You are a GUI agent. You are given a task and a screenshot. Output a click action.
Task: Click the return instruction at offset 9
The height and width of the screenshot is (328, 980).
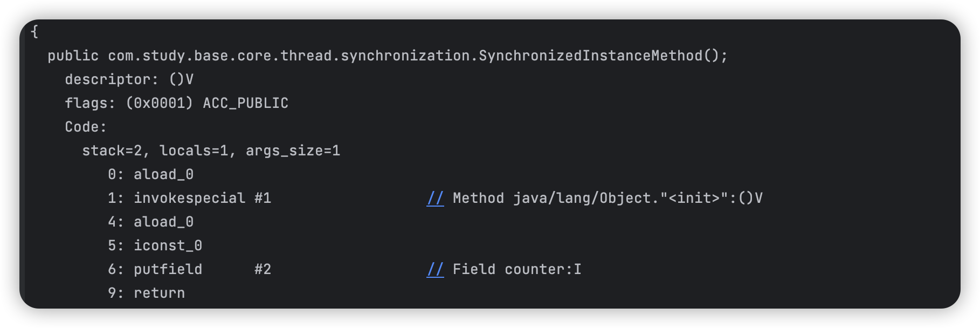[x=159, y=293]
